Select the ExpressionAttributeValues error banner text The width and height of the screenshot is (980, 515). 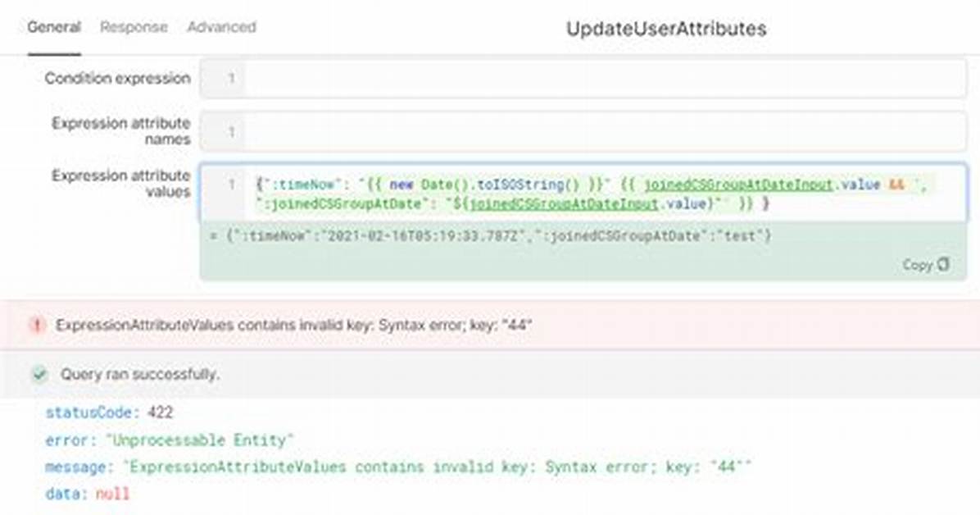[293, 325]
